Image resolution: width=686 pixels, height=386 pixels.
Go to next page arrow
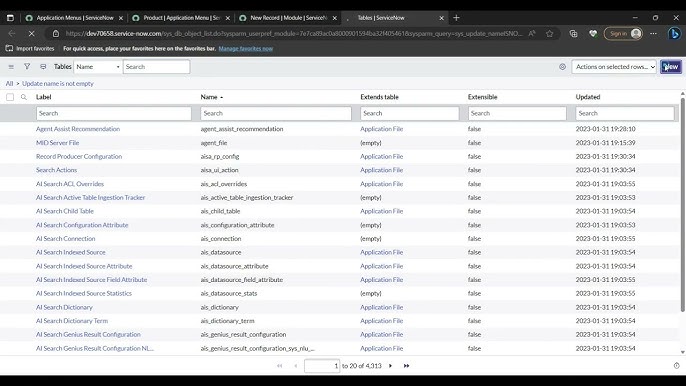[390, 366]
